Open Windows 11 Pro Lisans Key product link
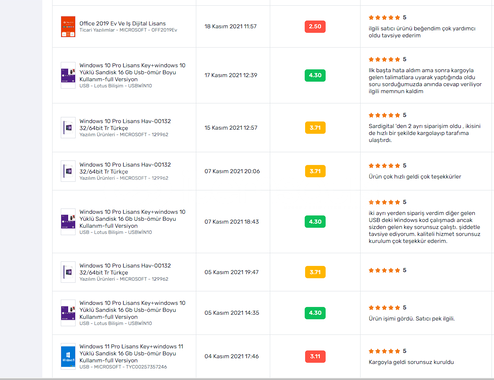 (131, 353)
